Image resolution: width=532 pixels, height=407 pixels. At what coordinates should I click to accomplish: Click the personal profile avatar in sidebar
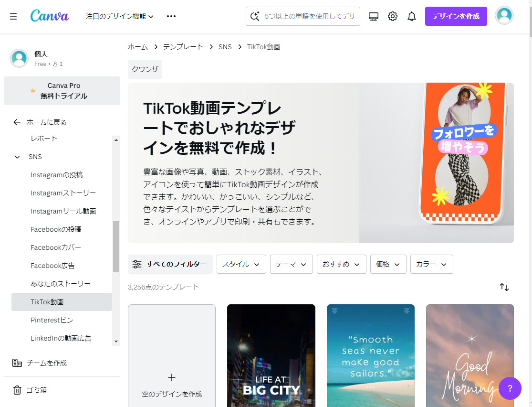19,58
